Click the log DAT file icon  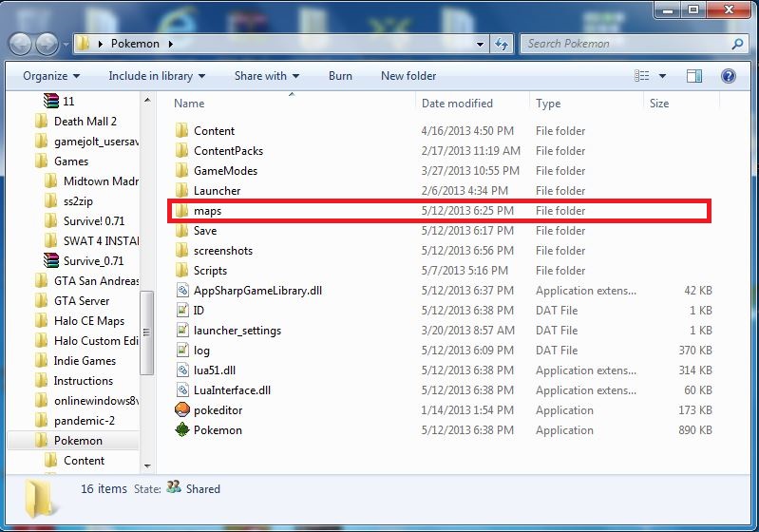[x=182, y=350]
